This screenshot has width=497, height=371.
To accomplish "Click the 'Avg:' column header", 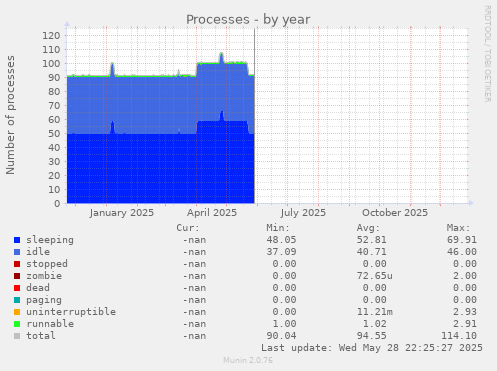I will [x=368, y=228].
